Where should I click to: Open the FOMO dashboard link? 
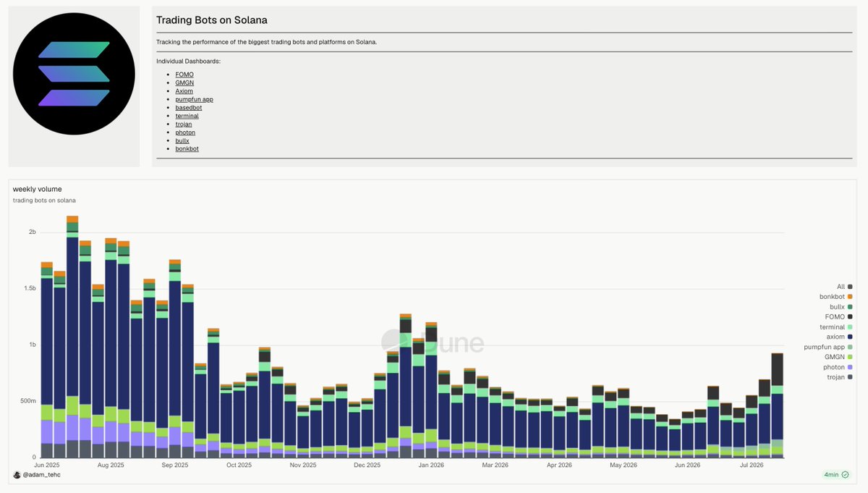point(184,75)
